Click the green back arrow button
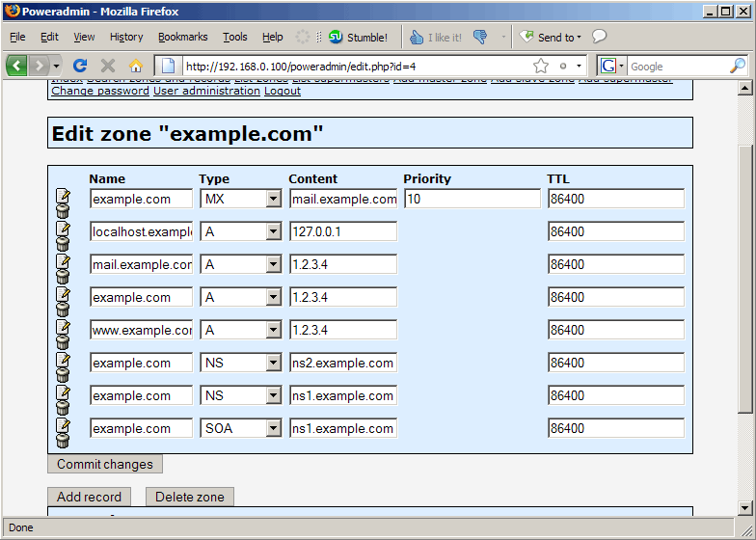 point(16,66)
